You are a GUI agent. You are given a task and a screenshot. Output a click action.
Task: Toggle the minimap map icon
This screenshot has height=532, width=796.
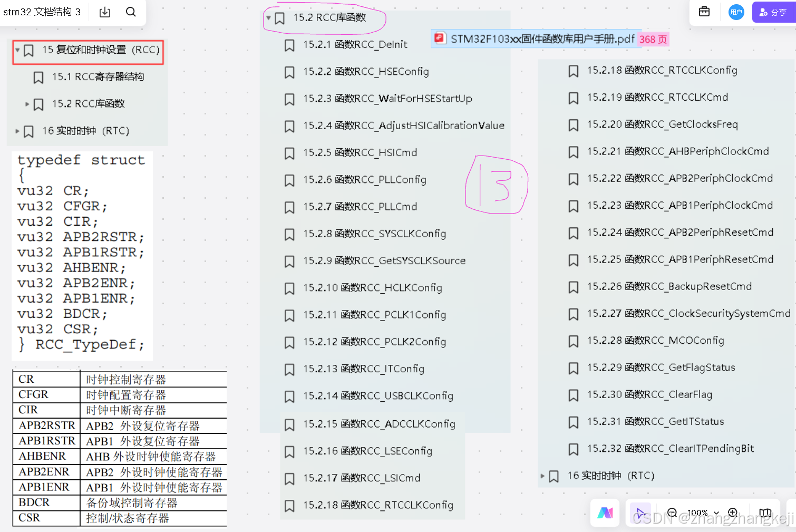pos(765,512)
